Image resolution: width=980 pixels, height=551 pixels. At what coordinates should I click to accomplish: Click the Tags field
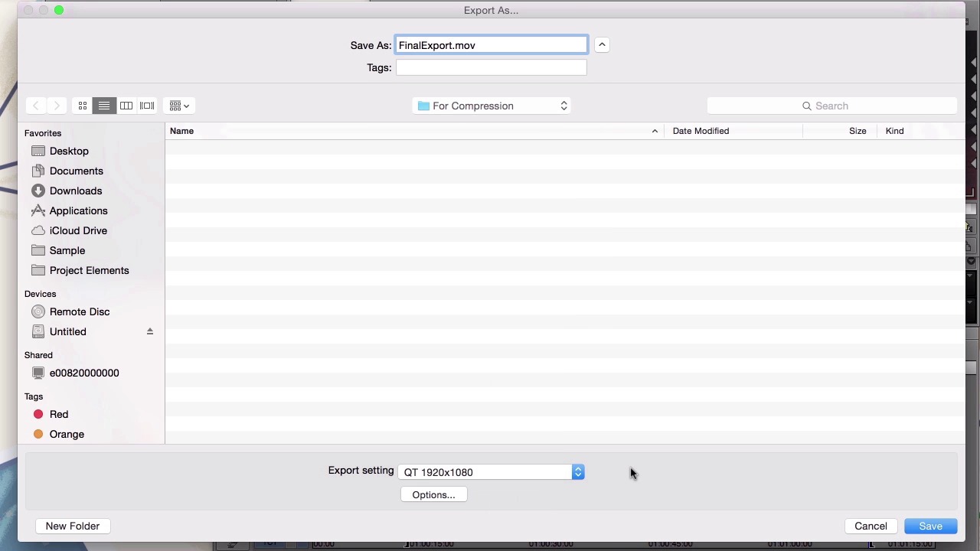coord(492,67)
